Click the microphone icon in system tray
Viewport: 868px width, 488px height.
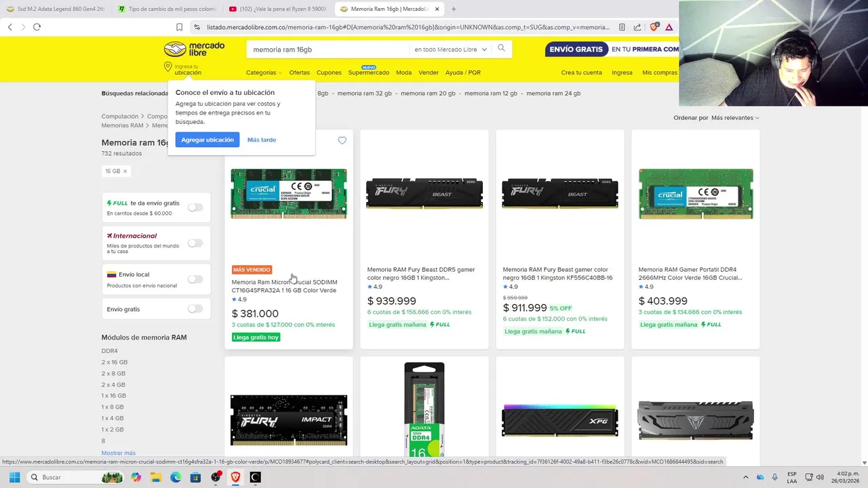click(775, 477)
